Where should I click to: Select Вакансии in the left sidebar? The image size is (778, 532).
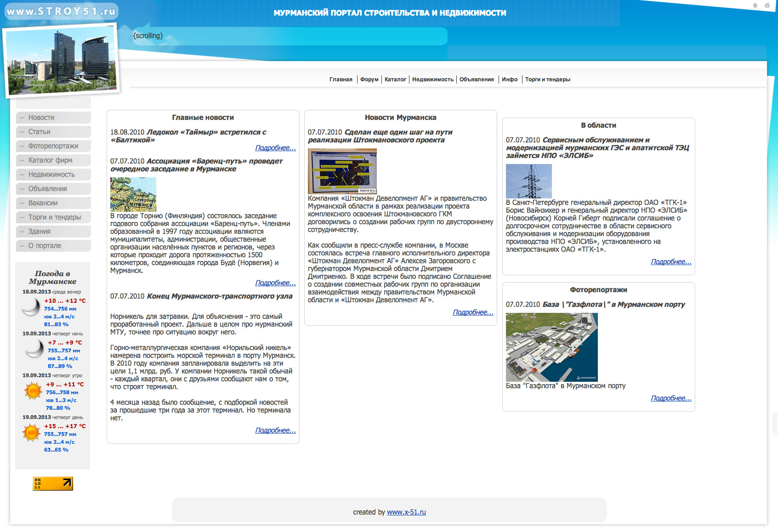[x=43, y=203]
